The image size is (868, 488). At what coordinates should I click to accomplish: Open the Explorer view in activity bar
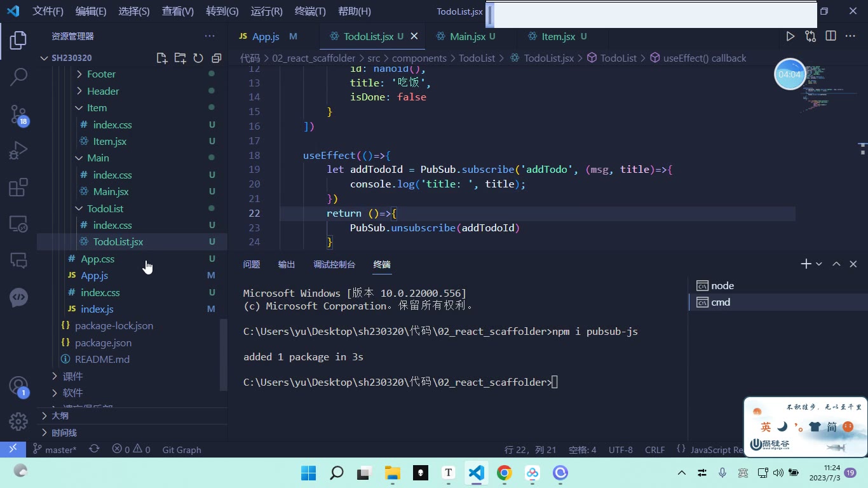[x=18, y=40]
